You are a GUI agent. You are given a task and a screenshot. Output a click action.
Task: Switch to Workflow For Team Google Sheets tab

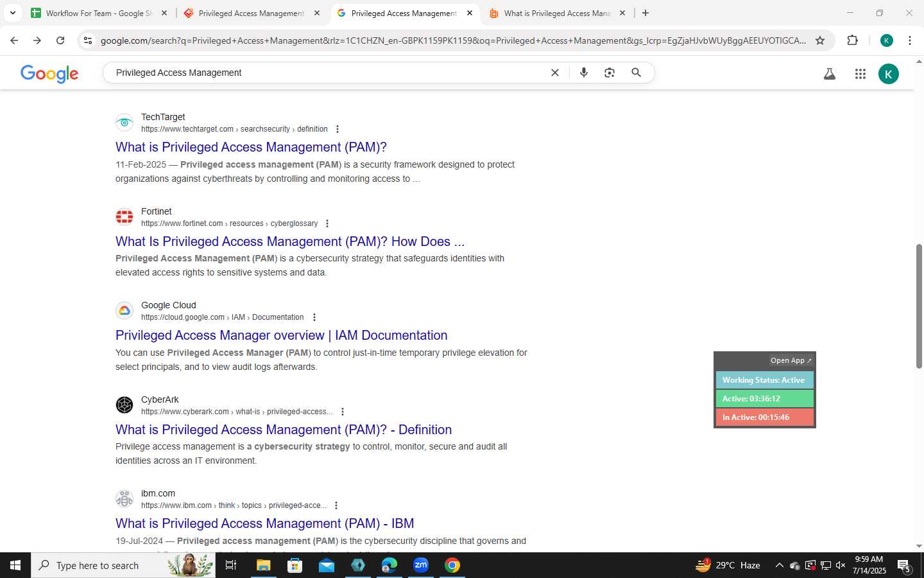coord(99,13)
